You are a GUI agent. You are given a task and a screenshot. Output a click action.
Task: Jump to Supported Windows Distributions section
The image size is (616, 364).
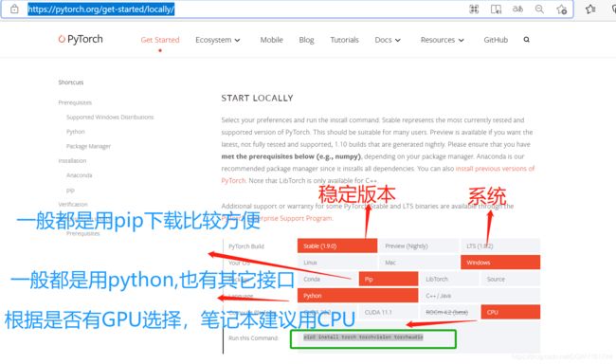click(110, 118)
